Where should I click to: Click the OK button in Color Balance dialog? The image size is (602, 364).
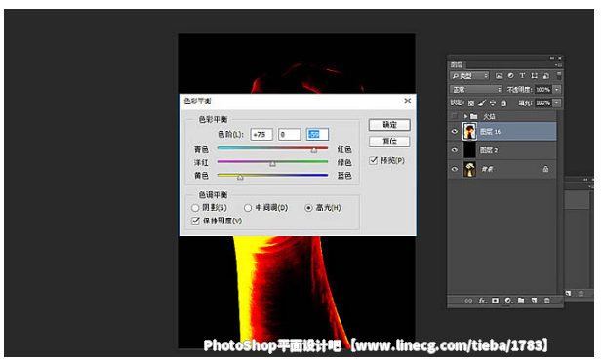[389, 125]
